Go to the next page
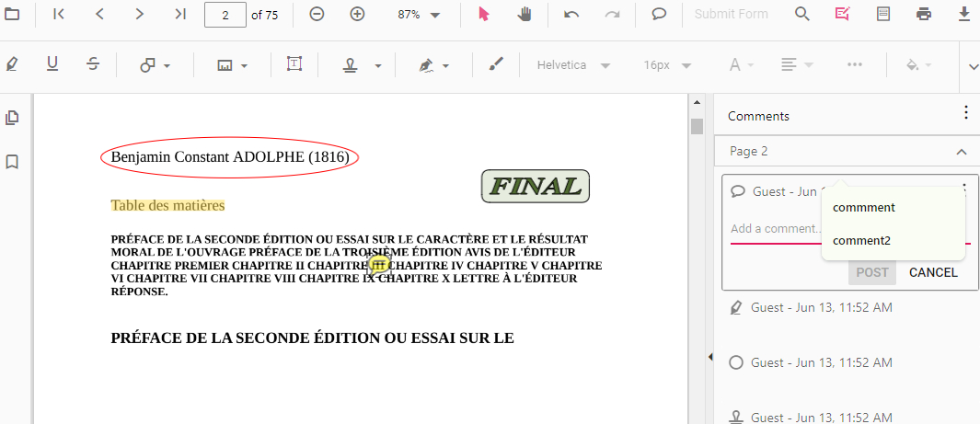 coord(140,15)
